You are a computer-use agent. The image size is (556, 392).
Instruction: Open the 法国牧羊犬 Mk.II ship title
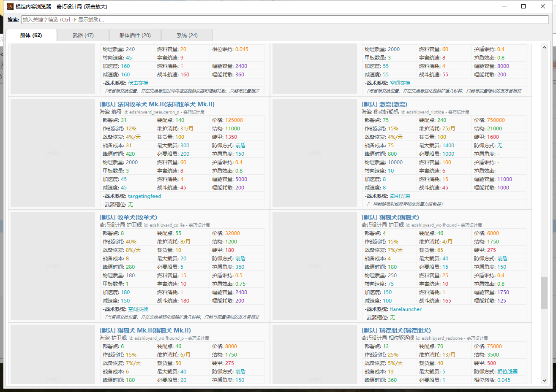(157, 104)
